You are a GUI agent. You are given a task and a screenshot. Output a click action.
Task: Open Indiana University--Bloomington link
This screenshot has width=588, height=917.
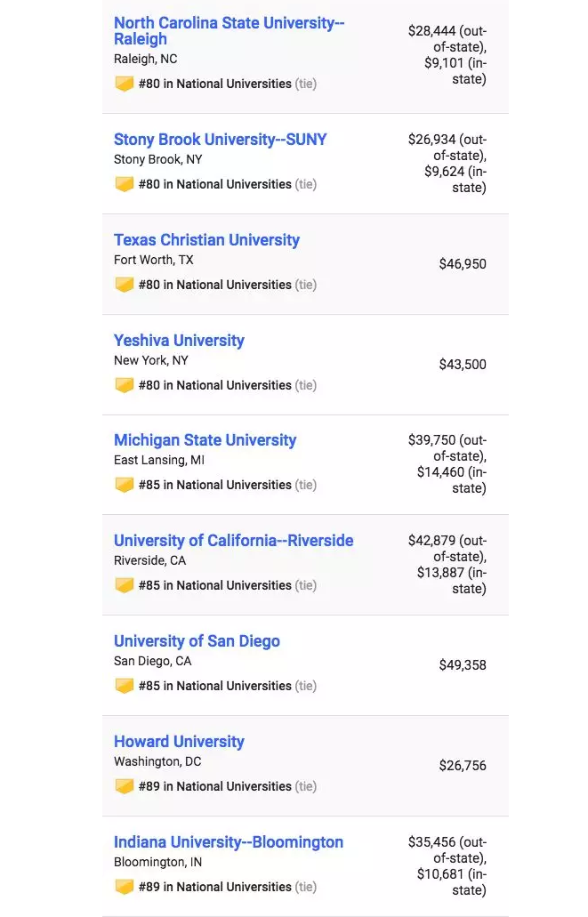[229, 842]
